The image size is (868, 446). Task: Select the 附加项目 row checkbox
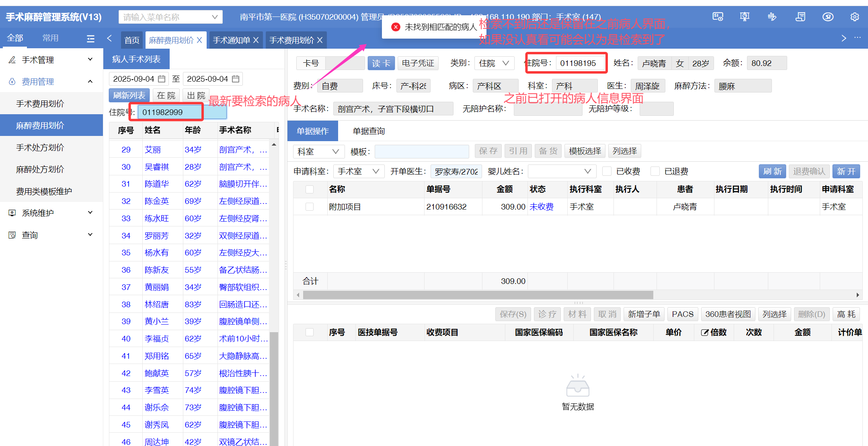(x=310, y=207)
